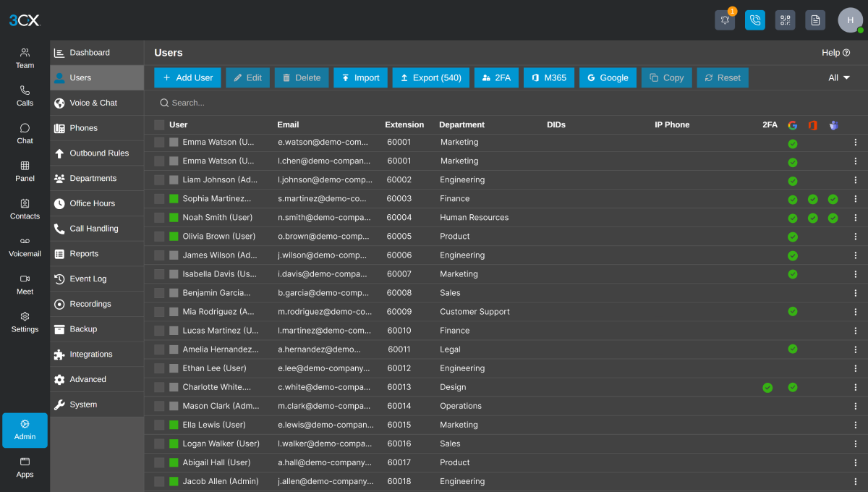The width and height of the screenshot is (868, 492).
Task: Toggle the select-all users checkbox
Action: click(x=159, y=125)
